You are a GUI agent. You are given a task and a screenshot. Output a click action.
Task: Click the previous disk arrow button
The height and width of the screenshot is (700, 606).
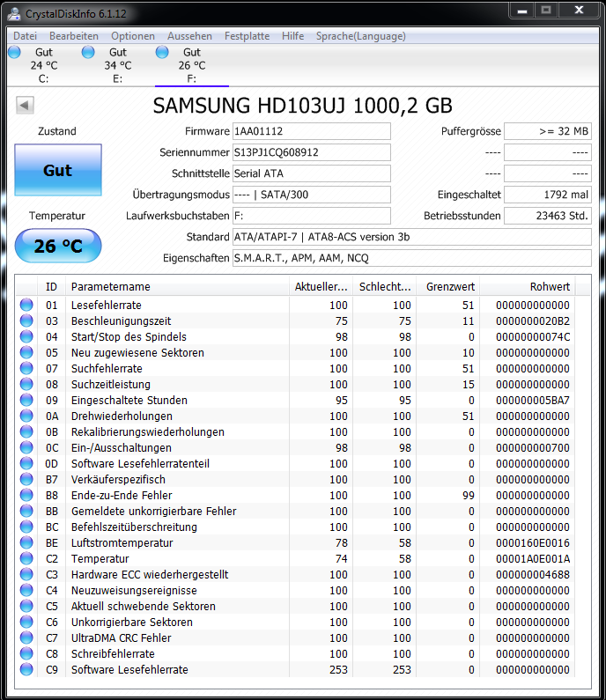tap(25, 106)
